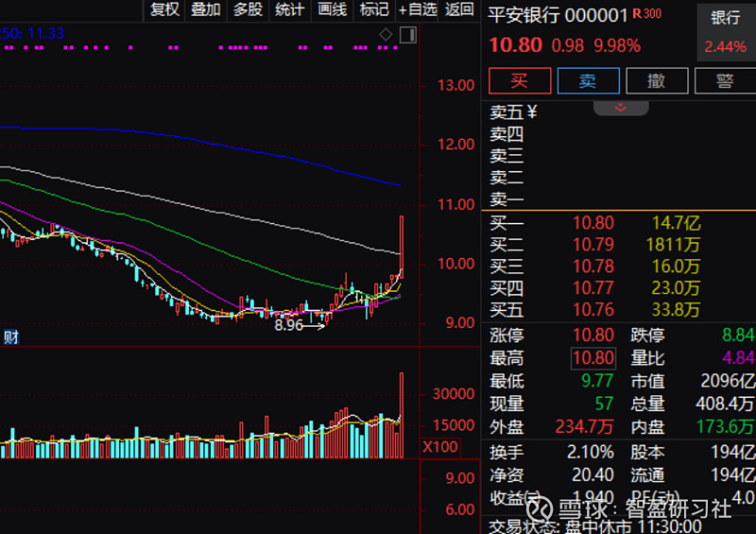Click the diamond icon above the chart
This screenshot has height=534, width=756.
[x=386, y=34]
